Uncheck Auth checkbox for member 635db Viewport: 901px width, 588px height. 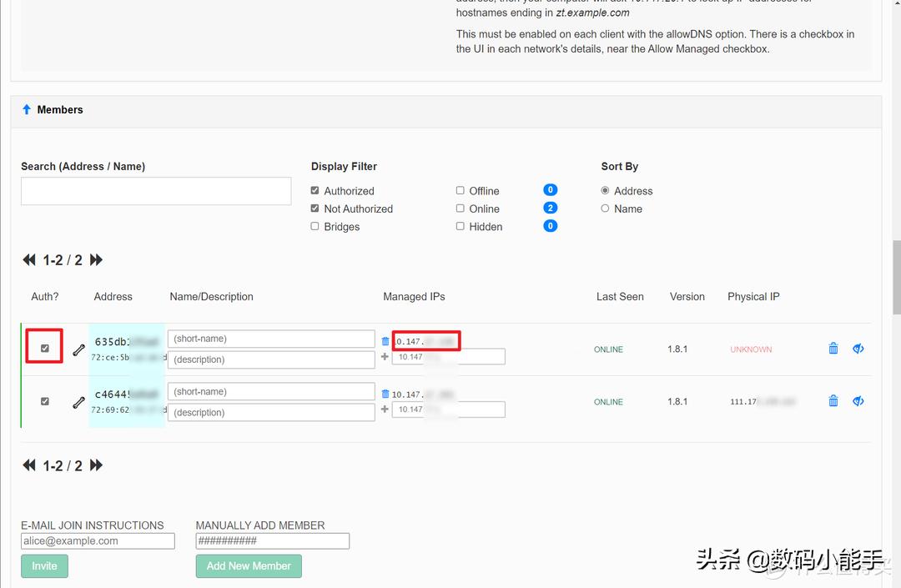click(x=45, y=349)
